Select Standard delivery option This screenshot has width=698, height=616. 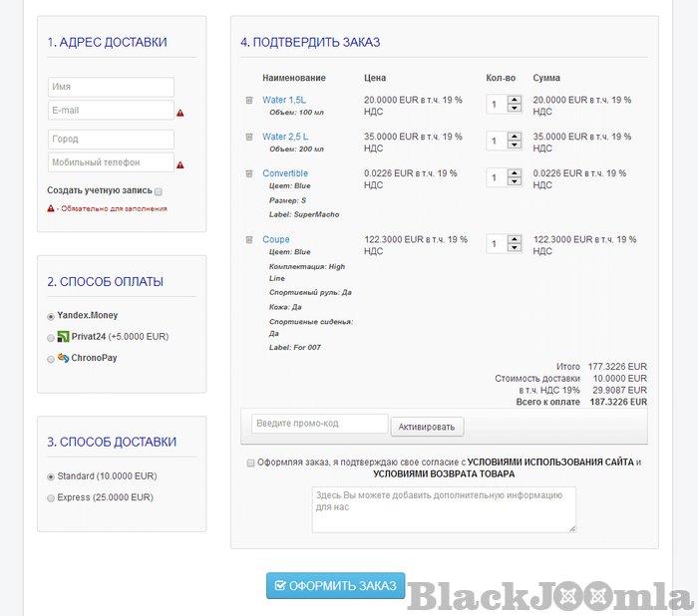(x=51, y=476)
